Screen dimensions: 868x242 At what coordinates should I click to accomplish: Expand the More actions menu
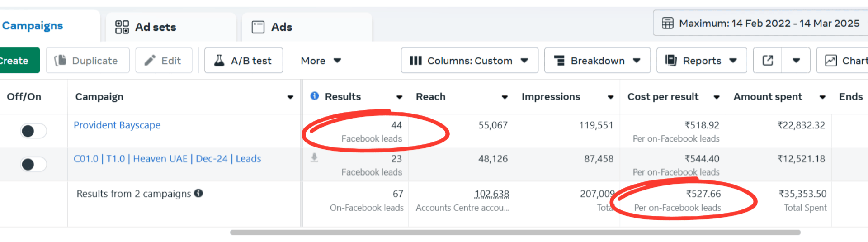[321, 61]
